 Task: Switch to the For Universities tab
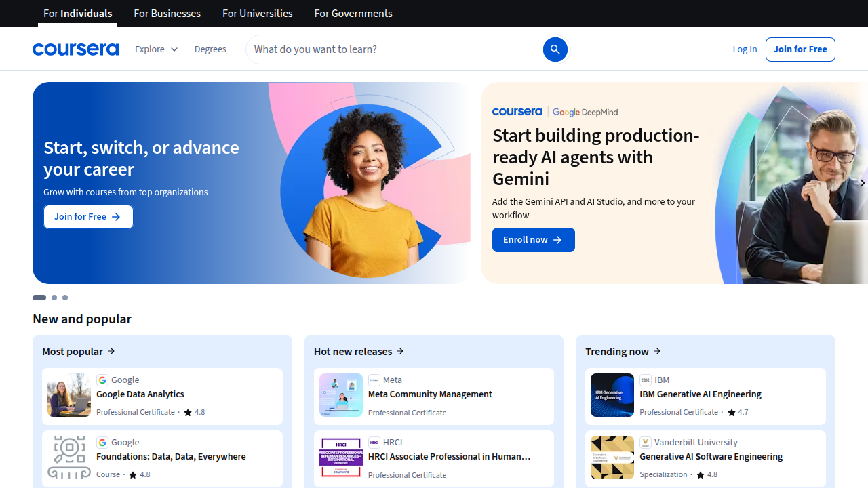click(258, 14)
